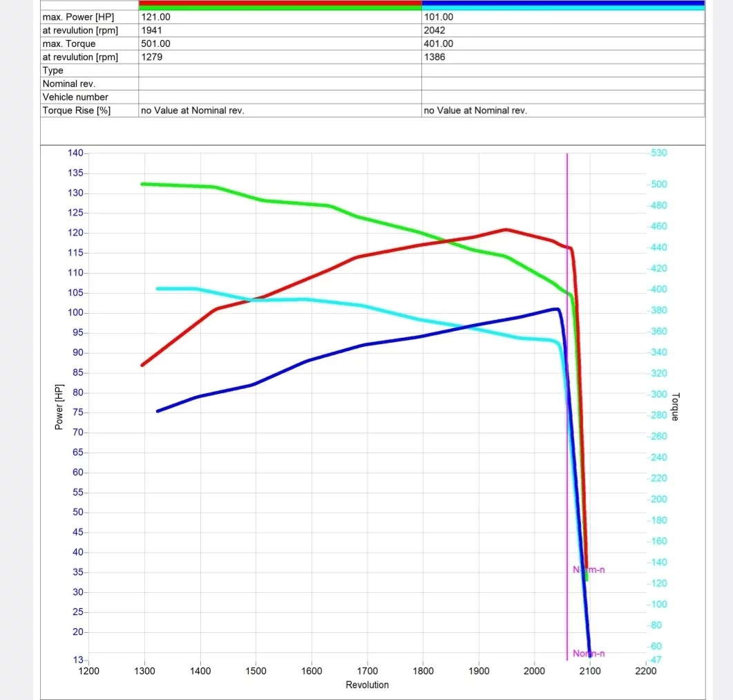Select the 101.00 max power value
733x700 pixels.
tap(438, 17)
